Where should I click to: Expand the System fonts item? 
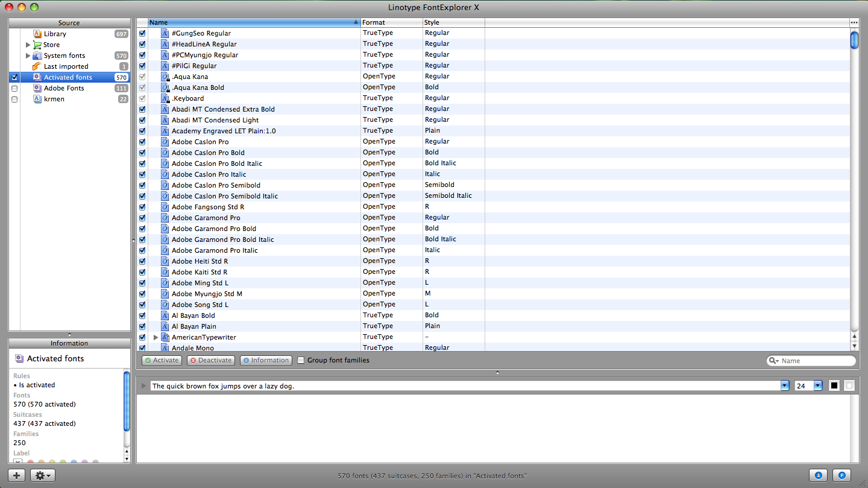pyautogui.click(x=28, y=55)
